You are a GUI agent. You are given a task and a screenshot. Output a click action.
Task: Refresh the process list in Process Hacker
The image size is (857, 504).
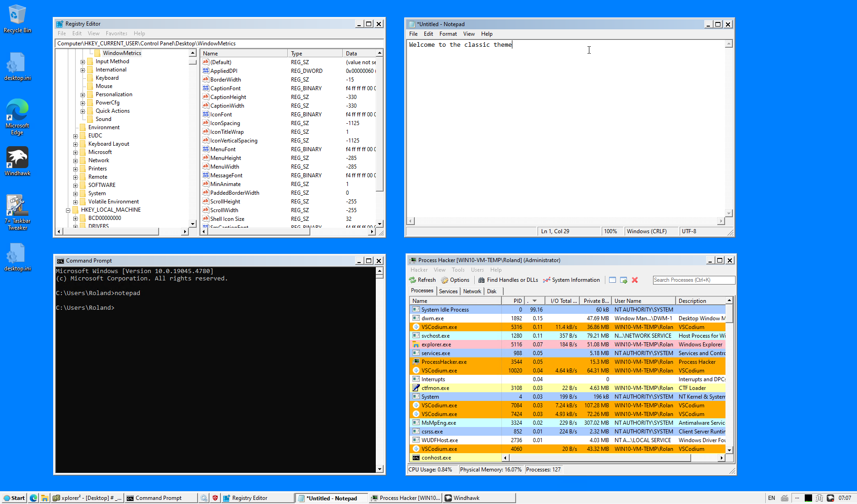tap(422, 280)
